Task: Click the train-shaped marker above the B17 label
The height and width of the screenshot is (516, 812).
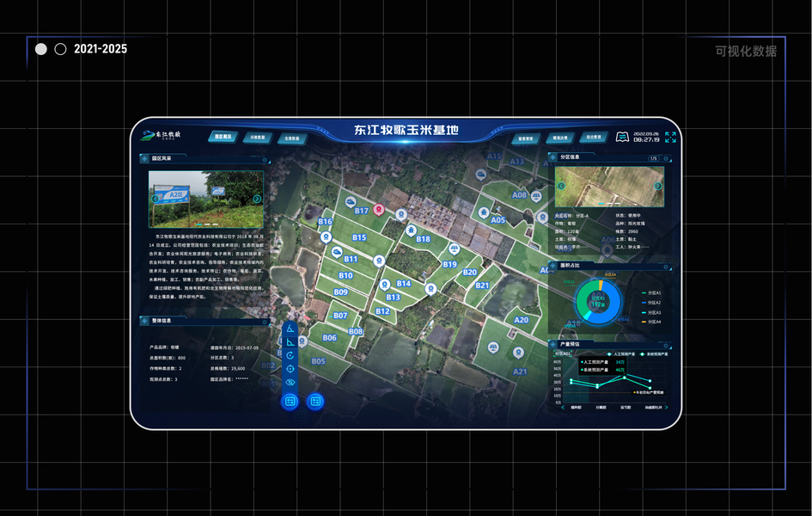Action: click(x=351, y=201)
